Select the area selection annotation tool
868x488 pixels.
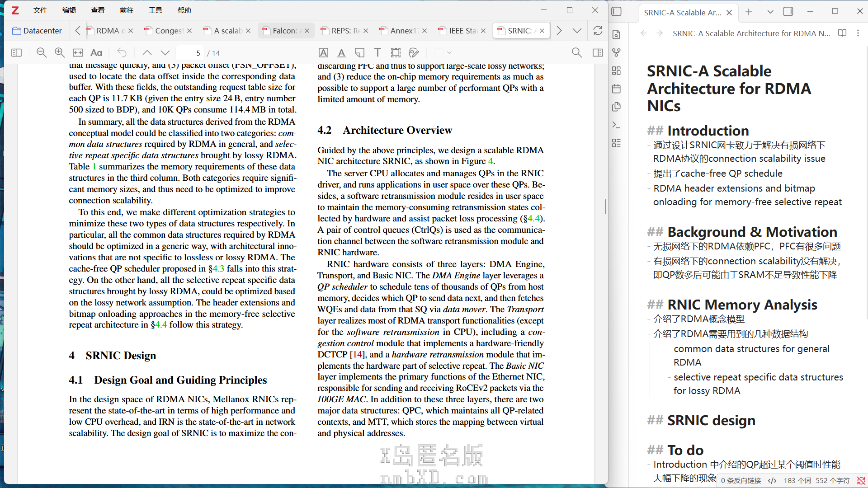pyautogui.click(x=396, y=53)
